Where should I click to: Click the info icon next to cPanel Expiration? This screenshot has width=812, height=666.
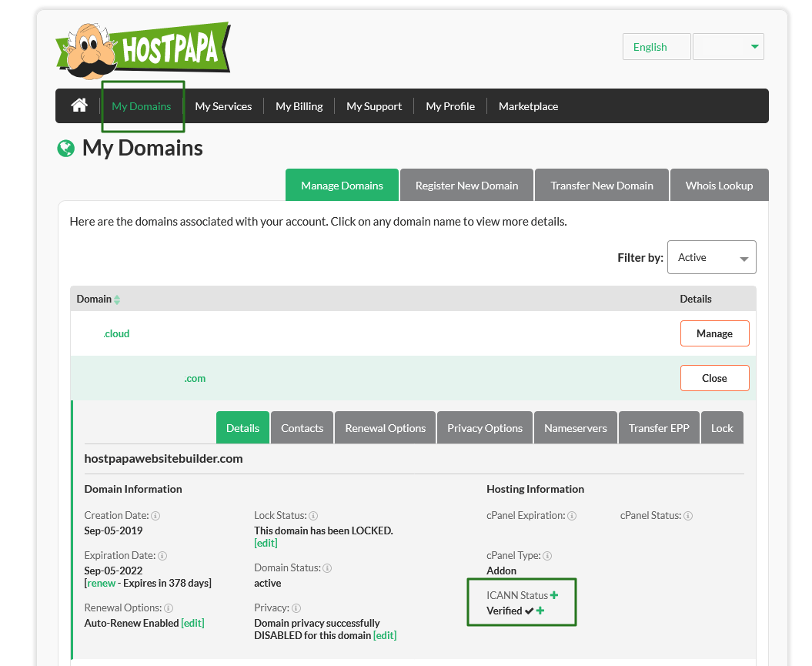click(x=571, y=515)
